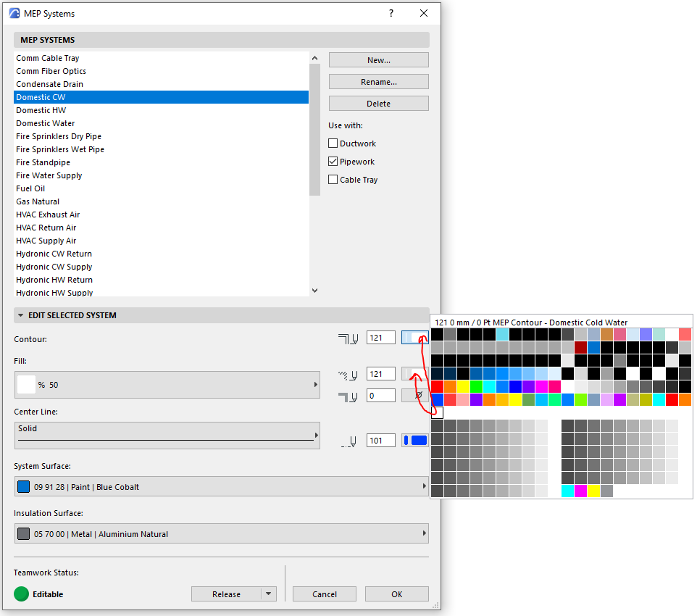Screen dimensions: 697x616
Task: Select Fire Sprinklers Wet Pipe system
Action: tap(162, 149)
